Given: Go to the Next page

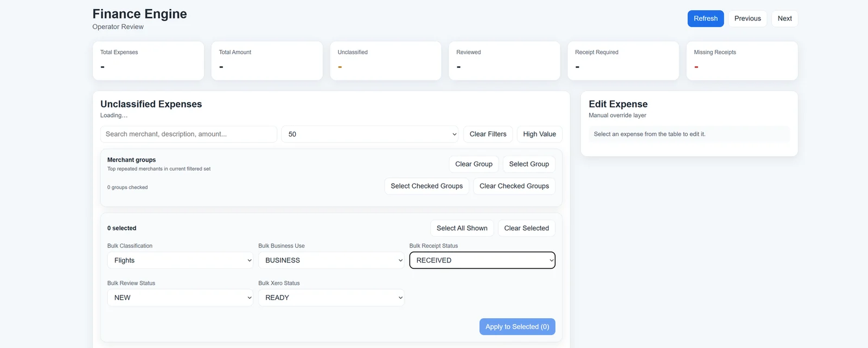Looking at the screenshot, I should [784, 18].
